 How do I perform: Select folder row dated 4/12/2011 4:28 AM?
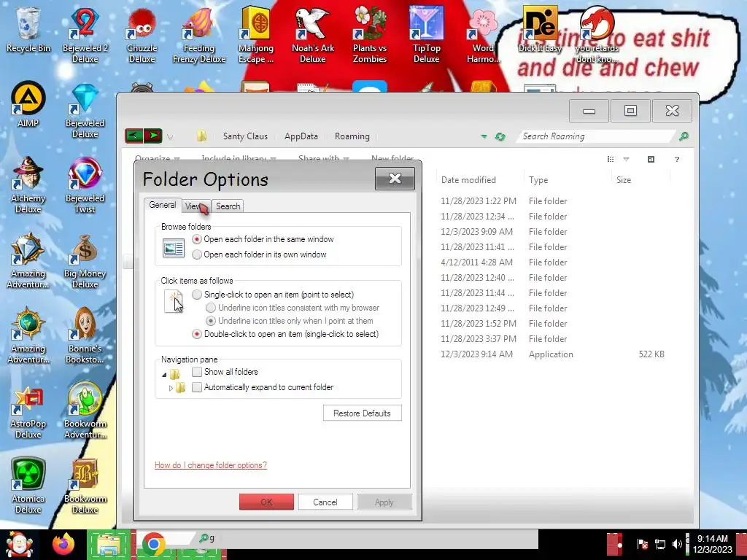(x=553, y=262)
